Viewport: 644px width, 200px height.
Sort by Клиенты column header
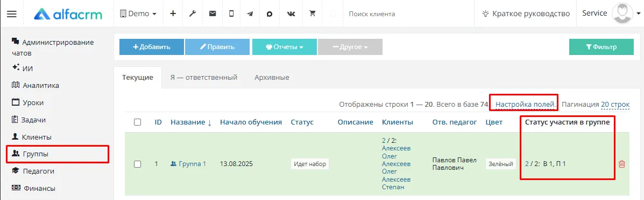click(398, 122)
